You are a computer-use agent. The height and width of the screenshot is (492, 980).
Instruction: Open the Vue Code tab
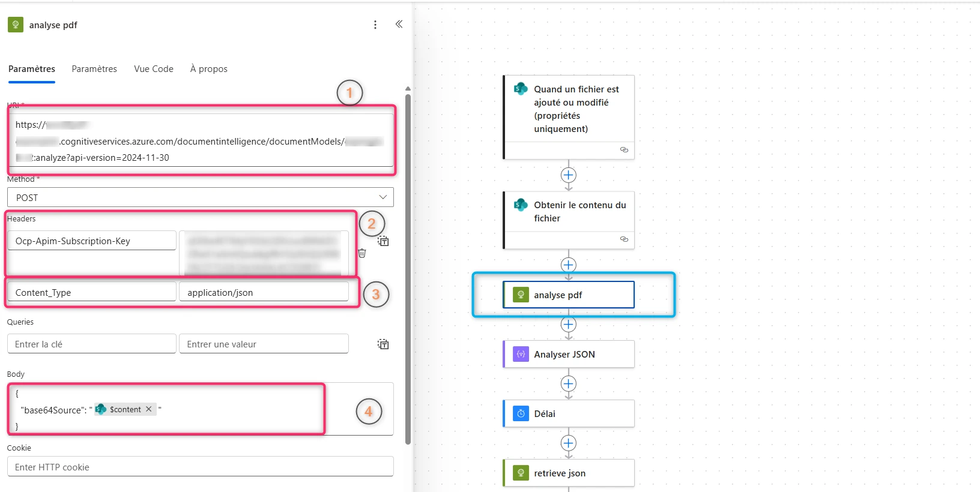tap(154, 69)
